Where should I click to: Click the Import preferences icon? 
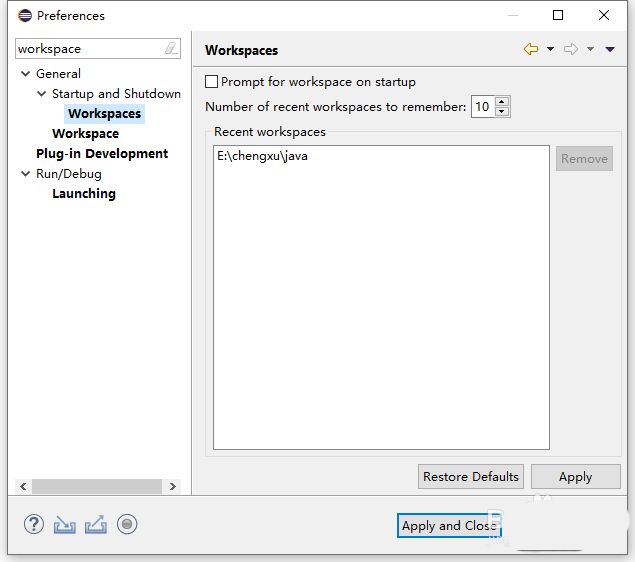click(64, 525)
